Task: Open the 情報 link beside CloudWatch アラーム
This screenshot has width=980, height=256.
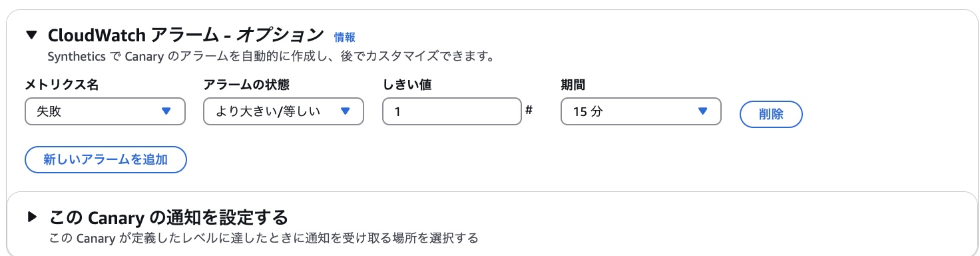Action: coord(344,37)
